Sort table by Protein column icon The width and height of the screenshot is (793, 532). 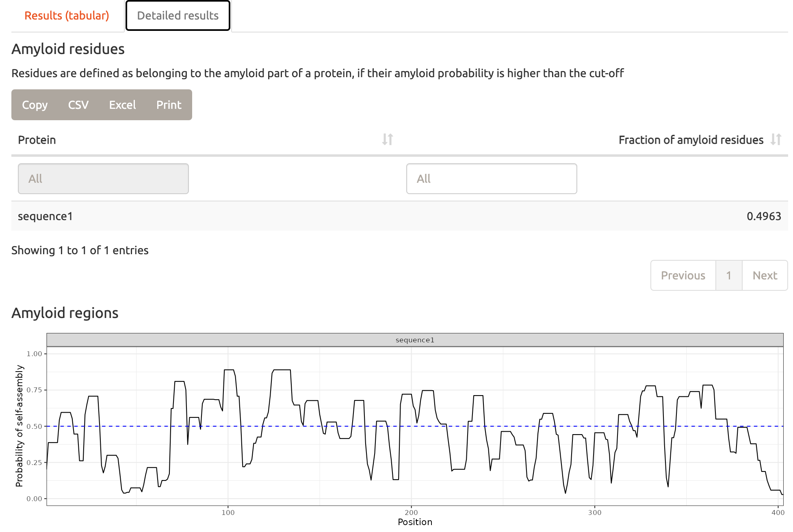click(387, 139)
